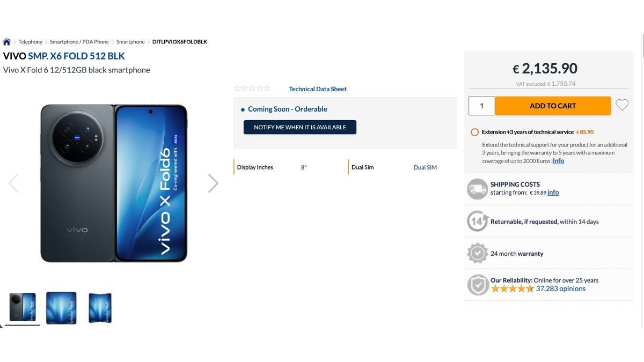Show previous product image with left arrow
This screenshot has width=644, height=362.
pos(13,183)
